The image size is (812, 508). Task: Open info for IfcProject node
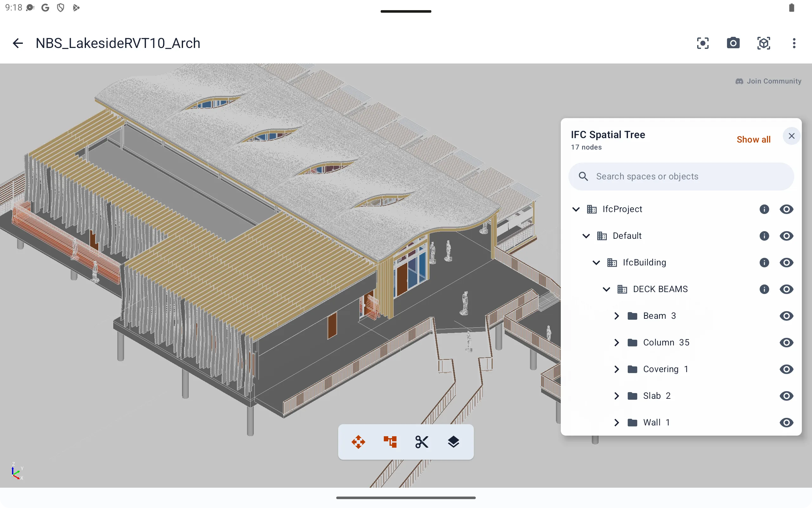pyautogui.click(x=764, y=209)
